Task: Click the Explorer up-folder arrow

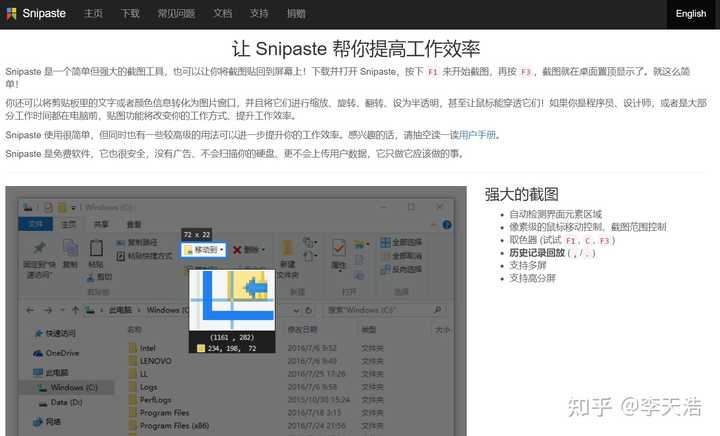Action: point(76,310)
